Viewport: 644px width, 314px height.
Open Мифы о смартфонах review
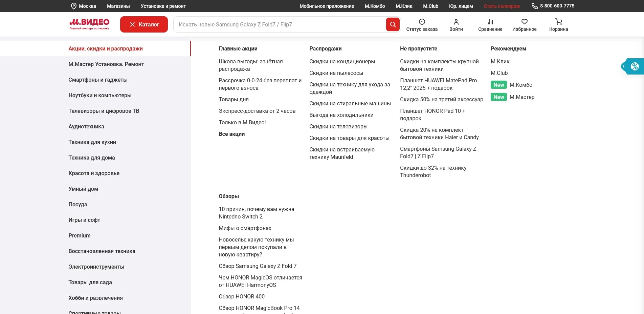(245, 228)
